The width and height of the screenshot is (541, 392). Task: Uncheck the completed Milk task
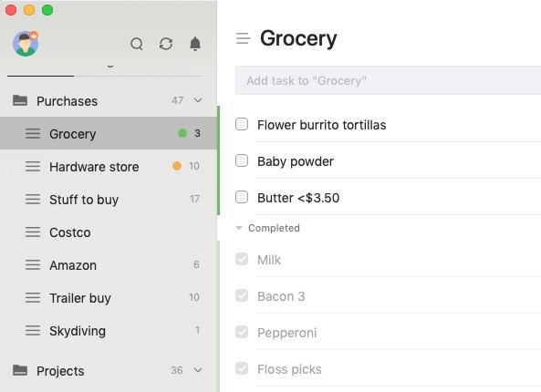pyautogui.click(x=242, y=259)
